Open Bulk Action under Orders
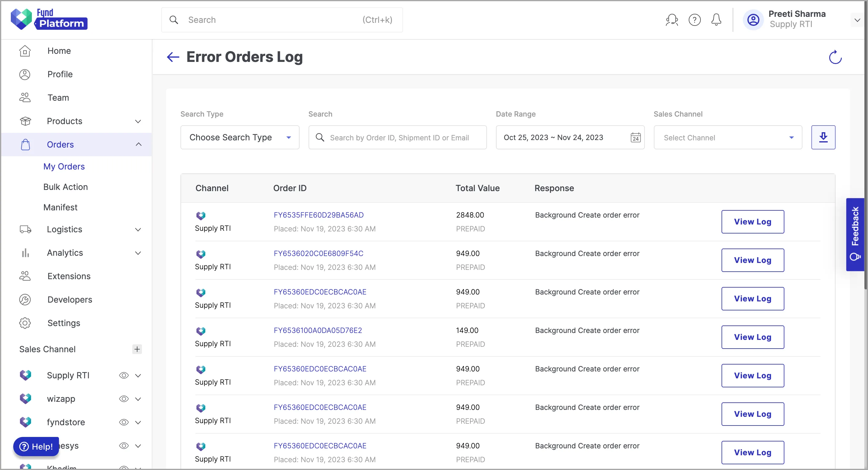Image resolution: width=868 pixels, height=470 pixels. point(65,187)
